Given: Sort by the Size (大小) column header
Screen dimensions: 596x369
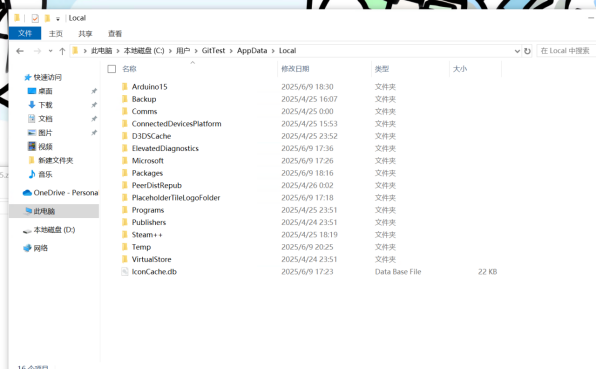Looking at the screenshot, I should tap(460, 69).
